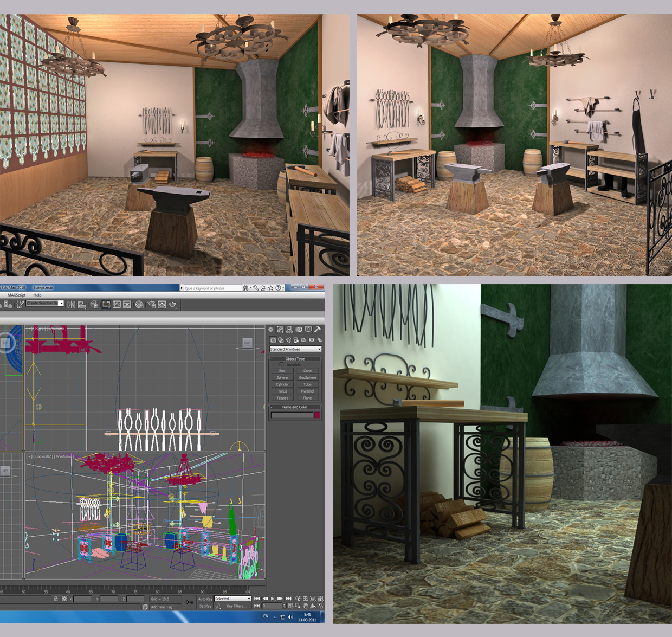The width and height of the screenshot is (672, 637).
Task: Open the Modify command panel tab
Action: click(x=280, y=330)
